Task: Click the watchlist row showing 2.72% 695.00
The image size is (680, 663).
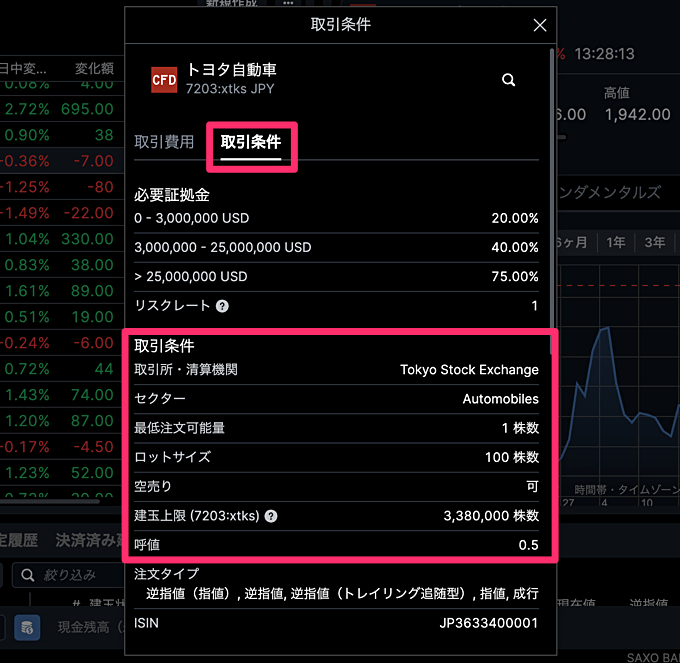Action: pos(62,109)
